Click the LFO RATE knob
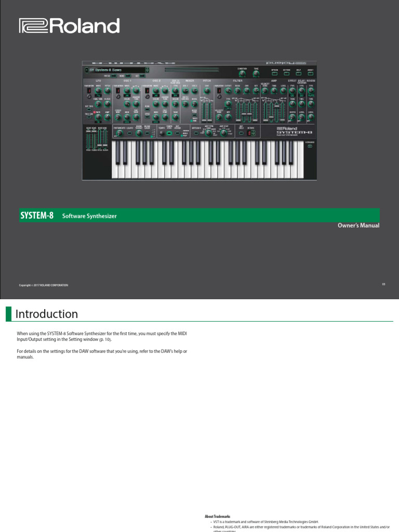Viewport: 399px width, 532px height. tap(98, 117)
